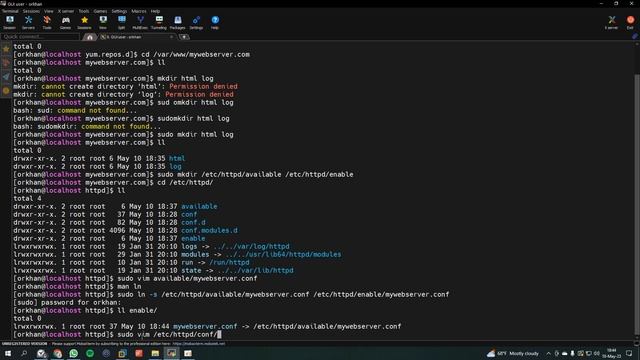This screenshot has height=360, width=640.
Task: Open WhatsApp from the taskbar
Action: [x=73, y=353]
